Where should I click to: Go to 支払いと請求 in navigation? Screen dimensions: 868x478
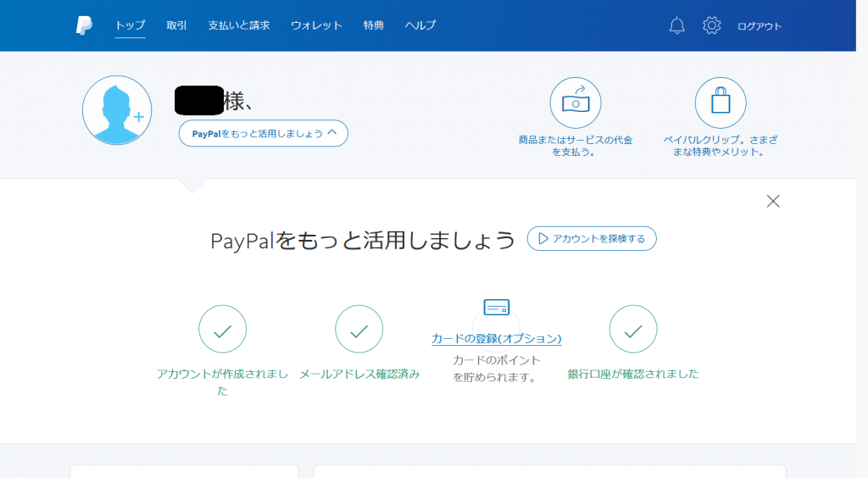coord(239,25)
